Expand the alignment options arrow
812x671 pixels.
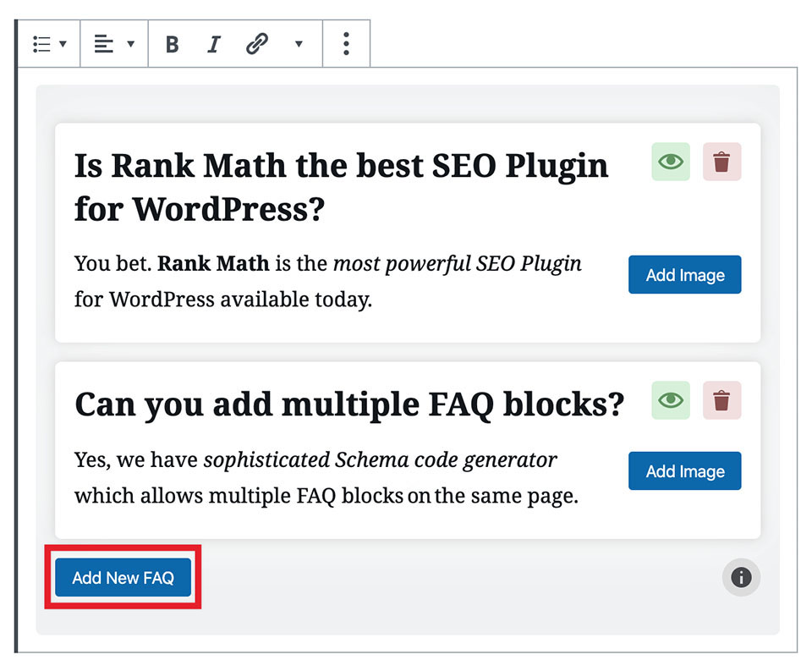point(131,44)
